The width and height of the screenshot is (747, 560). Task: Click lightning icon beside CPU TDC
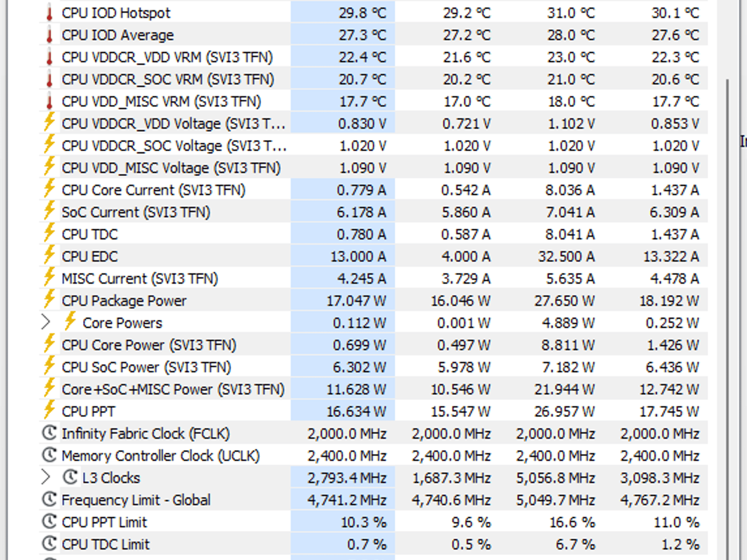click(49, 233)
